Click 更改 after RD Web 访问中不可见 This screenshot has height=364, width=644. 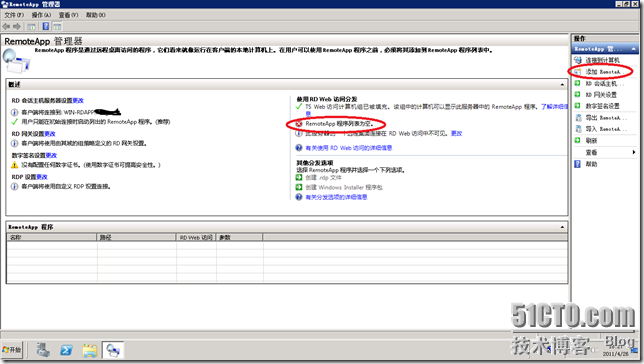457,134
